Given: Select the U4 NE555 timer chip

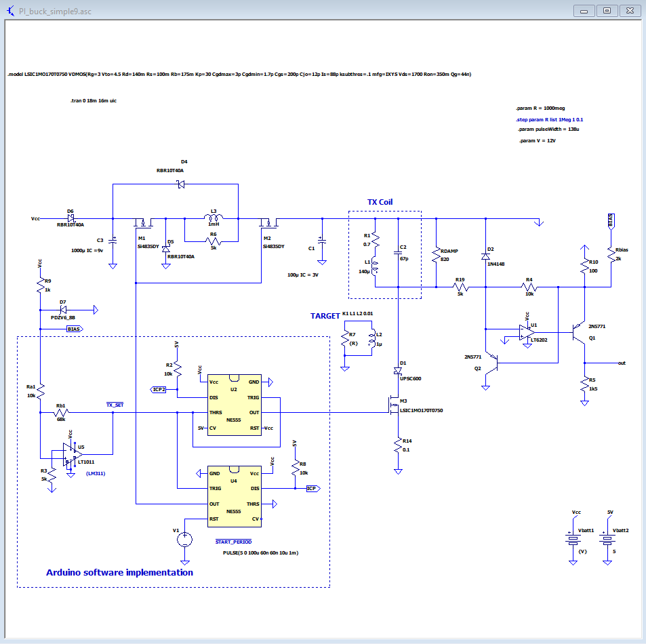Looking at the screenshot, I should coord(235,496).
